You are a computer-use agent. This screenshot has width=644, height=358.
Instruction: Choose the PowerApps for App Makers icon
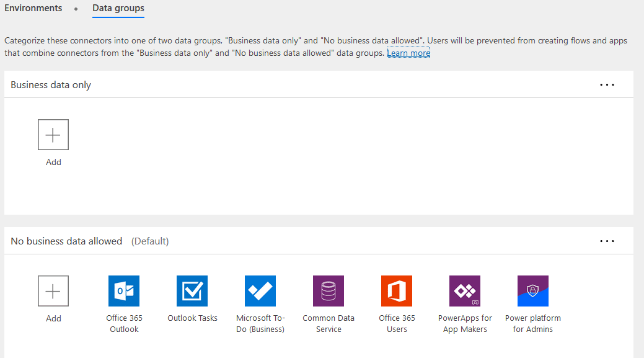pos(464,291)
